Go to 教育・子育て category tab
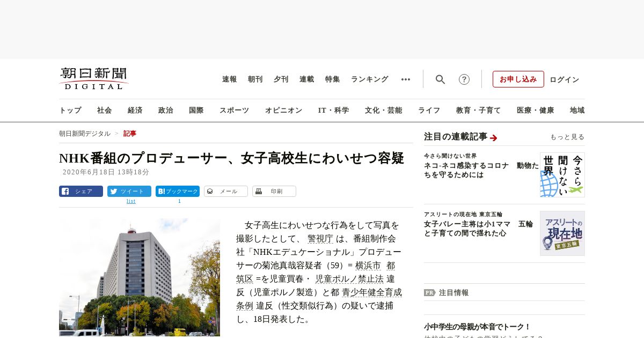 pos(479,111)
